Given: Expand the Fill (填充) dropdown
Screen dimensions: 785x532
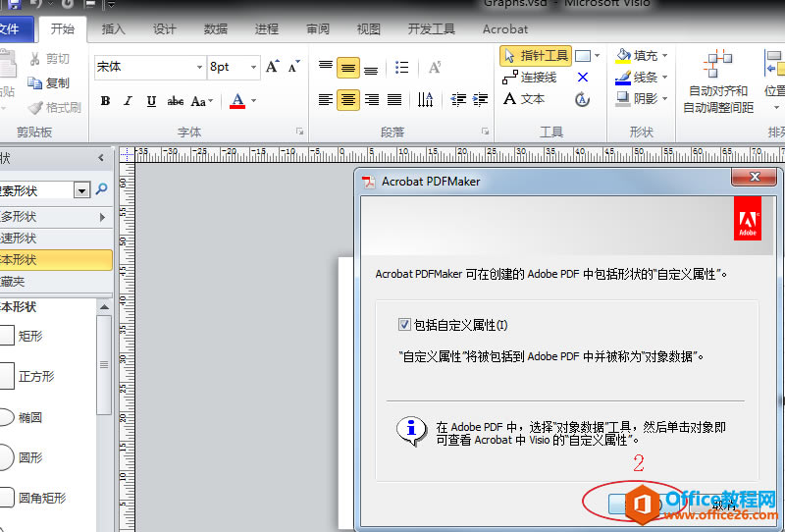Looking at the screenshot, I should [x=664, y=56].
